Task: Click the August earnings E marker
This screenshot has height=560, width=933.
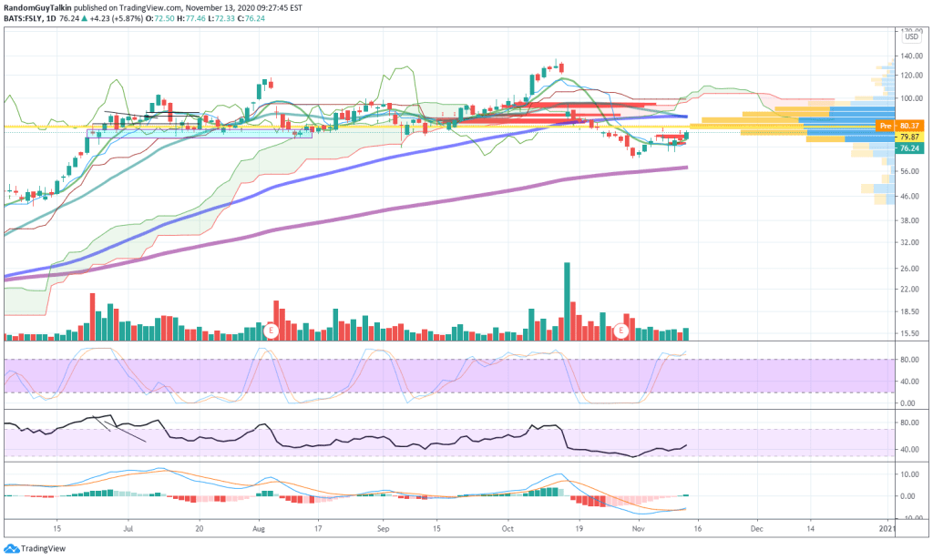Action: (x=271, y=330)
